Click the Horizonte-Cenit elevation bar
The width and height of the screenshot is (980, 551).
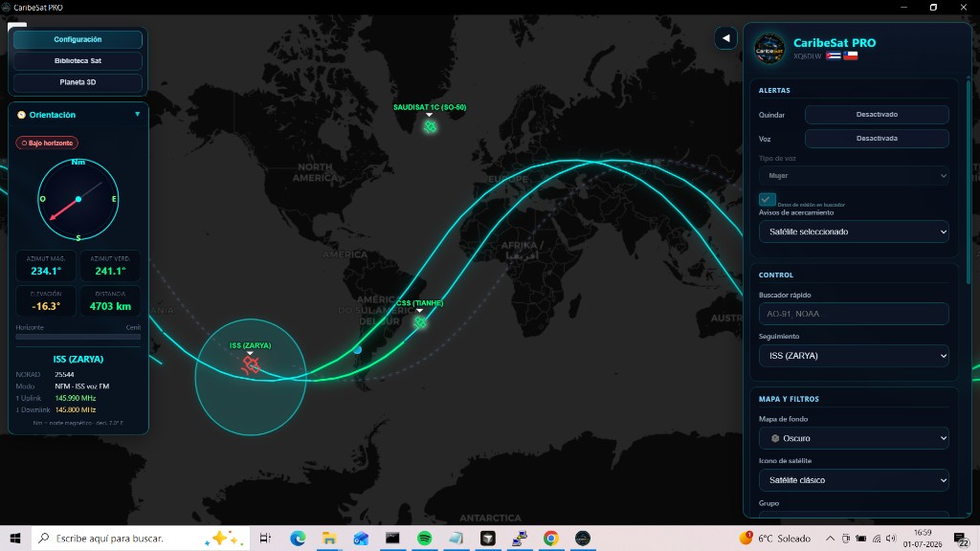point(78,337)
